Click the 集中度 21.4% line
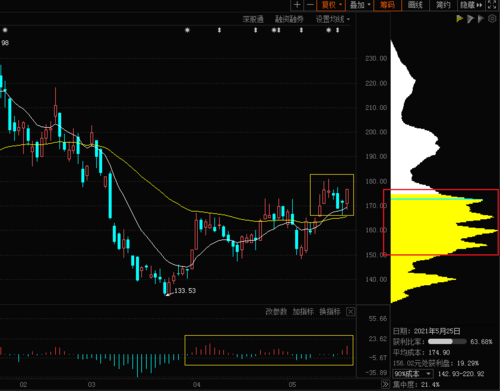Screen dimensions: 500x391 point(416,384)
